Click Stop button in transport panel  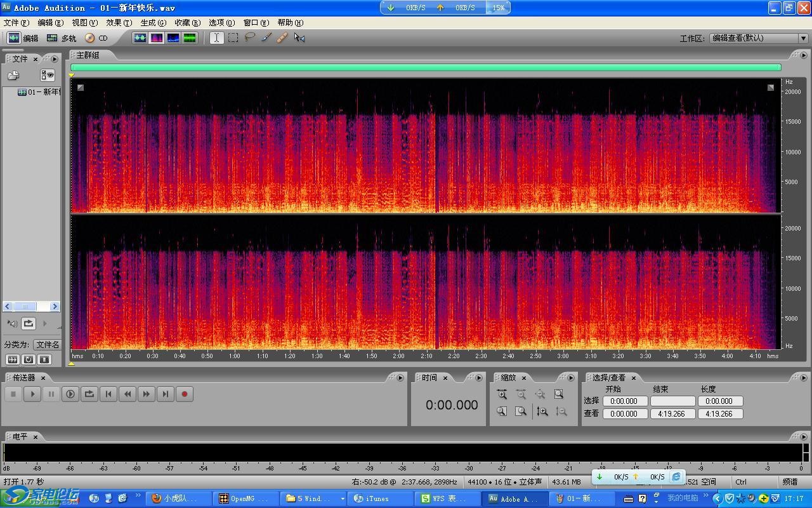pos(13,394)
